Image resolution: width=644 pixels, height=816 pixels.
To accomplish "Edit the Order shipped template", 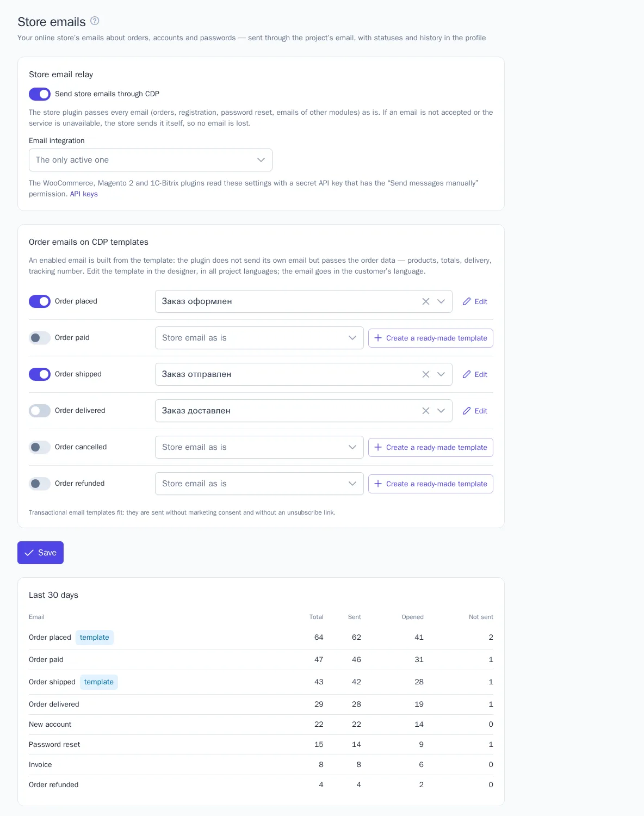I will coord(475,374).
